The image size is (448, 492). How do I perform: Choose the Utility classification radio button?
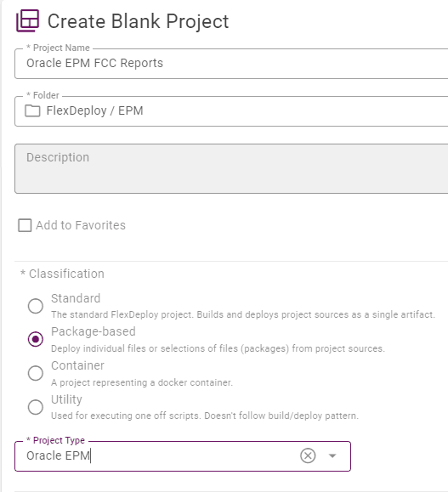click(x=36, y=407)
